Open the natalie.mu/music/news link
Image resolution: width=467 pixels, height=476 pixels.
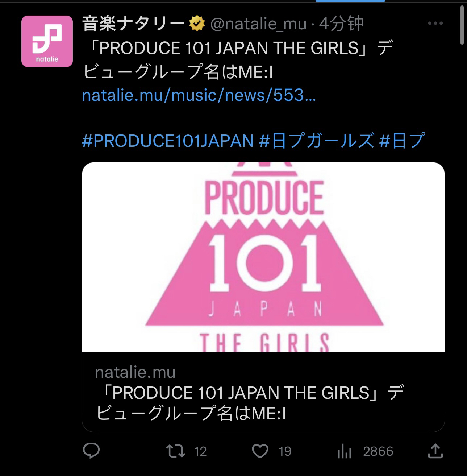pyautogui.click(x=199, y=95)
